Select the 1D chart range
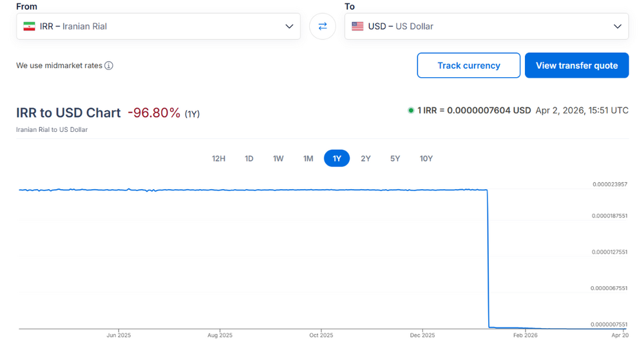The width and height of the screenshot is (644, 341). click(249, 158)
